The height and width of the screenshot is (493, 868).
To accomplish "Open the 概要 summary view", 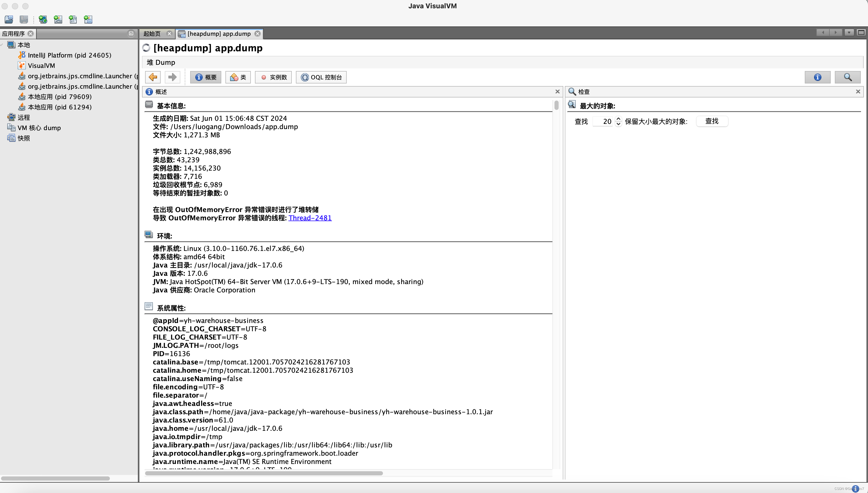I will click(x=206, y=77).
